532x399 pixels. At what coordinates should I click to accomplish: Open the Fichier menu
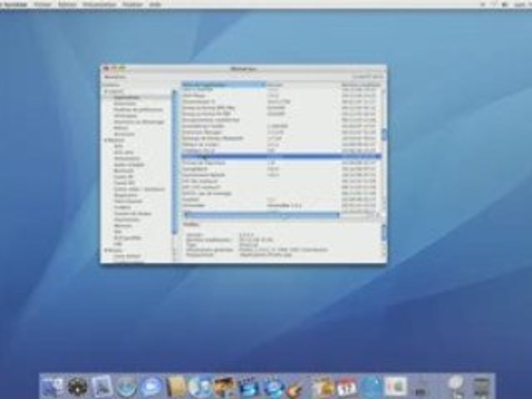43,4
